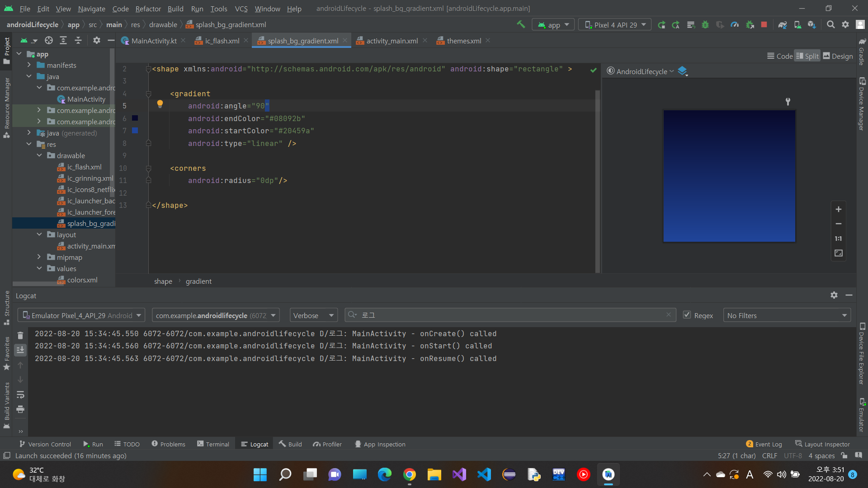Click the Debug app bug icon
Image resolution: width=868 pixels, height=488 pixels.
pos(705,25)
